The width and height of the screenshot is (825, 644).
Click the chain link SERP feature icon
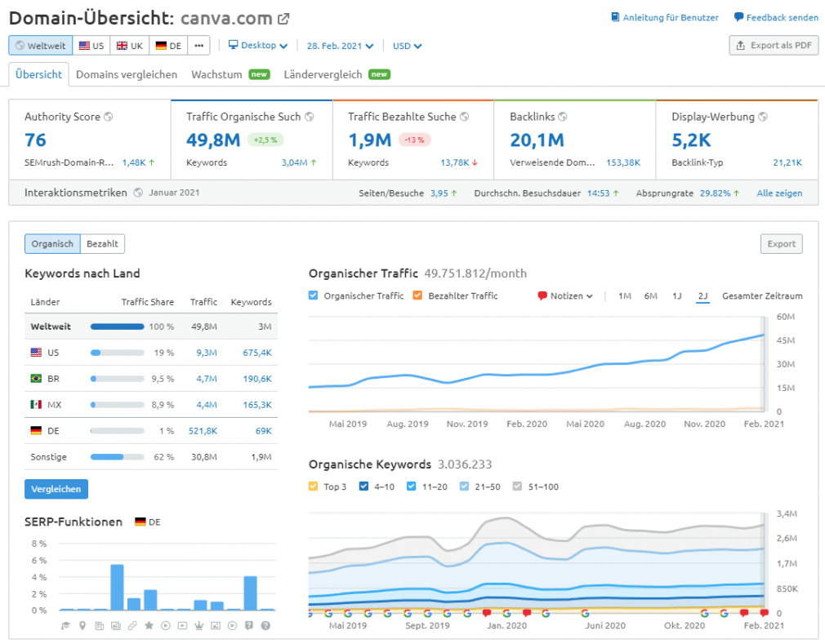pyautogui.click(x=132, y=625)
